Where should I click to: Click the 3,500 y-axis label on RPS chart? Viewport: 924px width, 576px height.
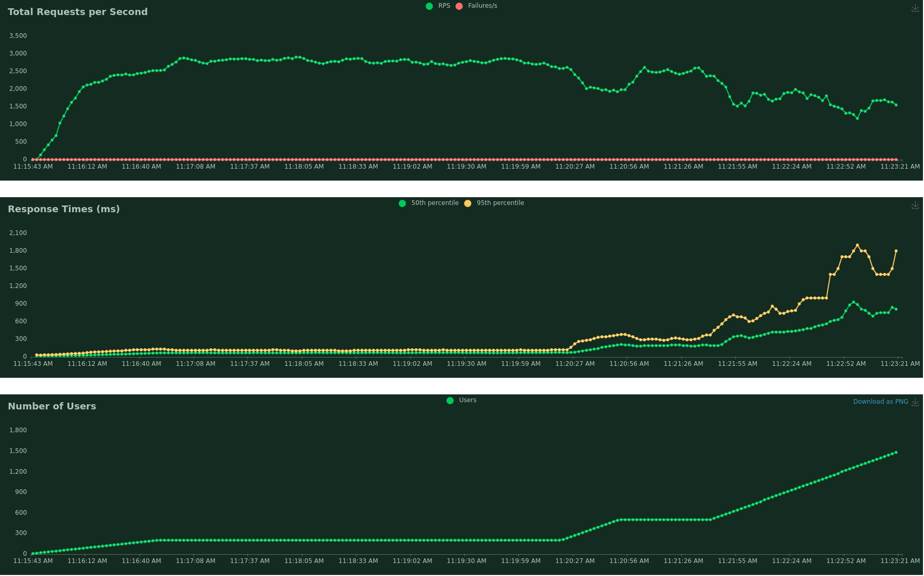coord(18,36)
